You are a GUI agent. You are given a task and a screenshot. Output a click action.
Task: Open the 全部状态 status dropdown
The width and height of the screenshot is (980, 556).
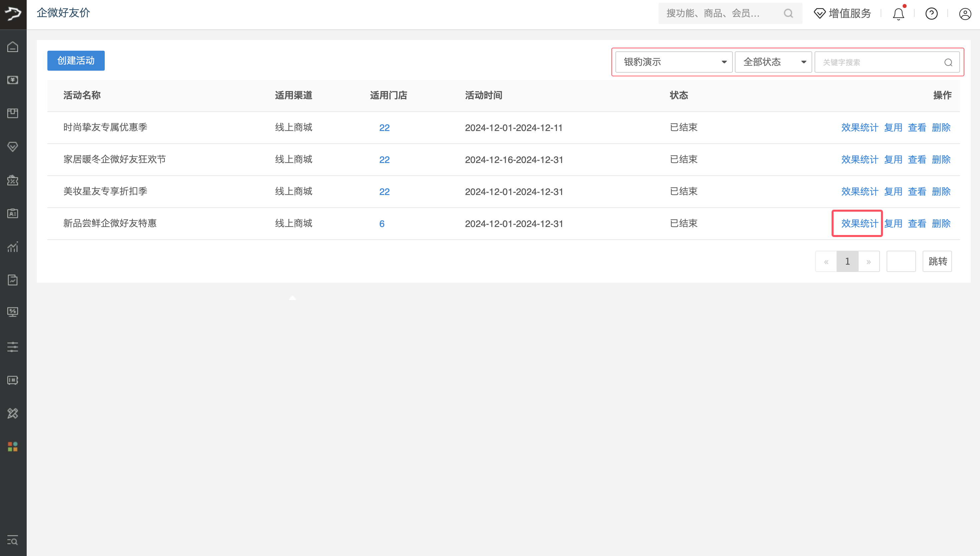pyautogui.click(x=773, y=62)
